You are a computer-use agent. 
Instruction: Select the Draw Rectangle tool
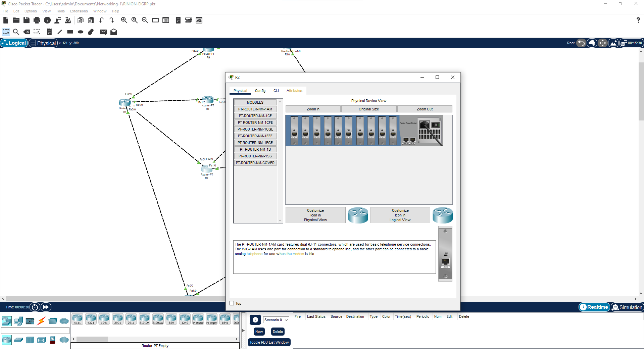[70, 32]
